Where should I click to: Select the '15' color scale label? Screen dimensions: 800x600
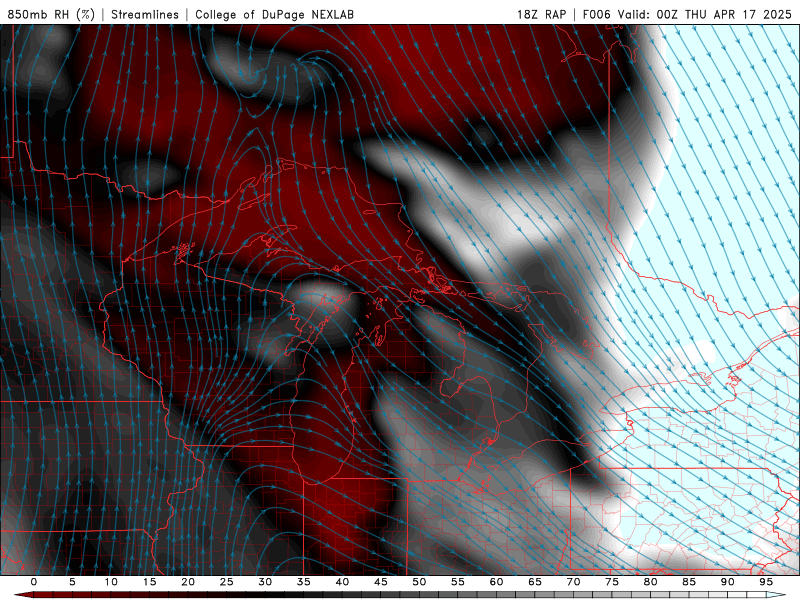pyautogui.click(x=149, y=582)
